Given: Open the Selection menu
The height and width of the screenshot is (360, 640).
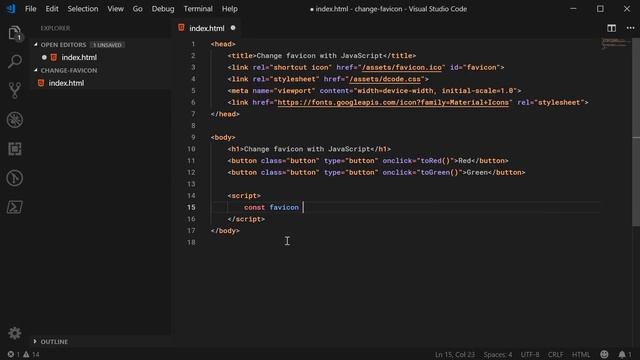Looking at the screenshot, I should pos(83,9).
